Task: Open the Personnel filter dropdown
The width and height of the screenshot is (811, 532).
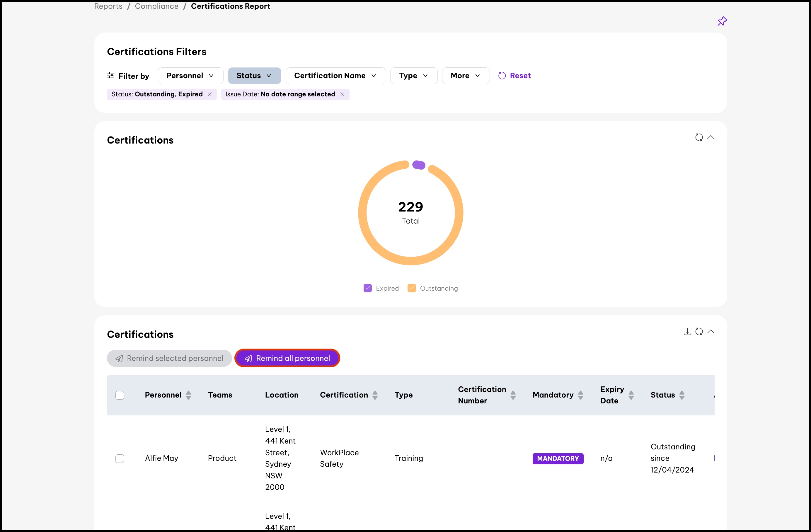Action: click(190, 76)
